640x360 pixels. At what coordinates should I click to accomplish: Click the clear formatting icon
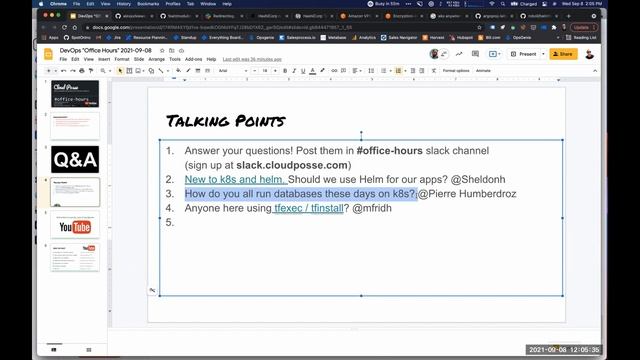pyautogui.click(x=434, y=71)
